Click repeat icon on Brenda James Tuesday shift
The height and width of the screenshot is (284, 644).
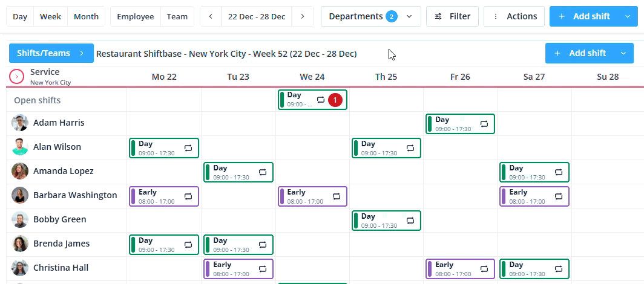click(x=263, y=245)
